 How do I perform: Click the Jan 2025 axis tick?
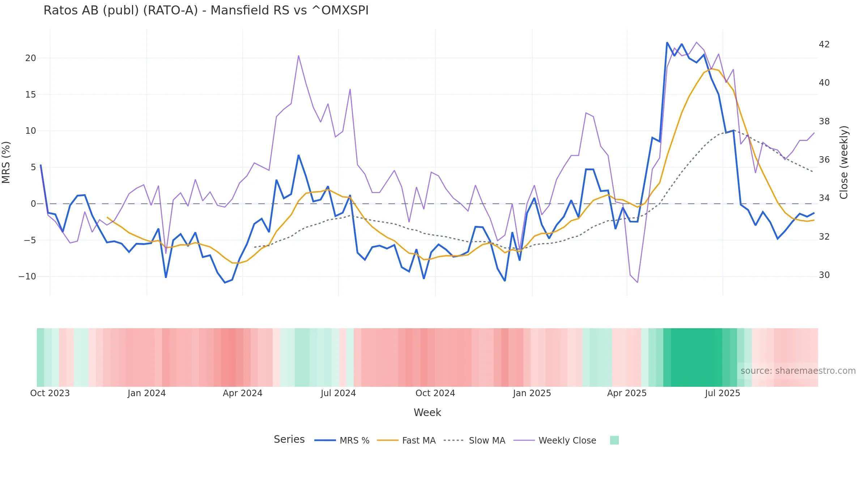point(532,393)
